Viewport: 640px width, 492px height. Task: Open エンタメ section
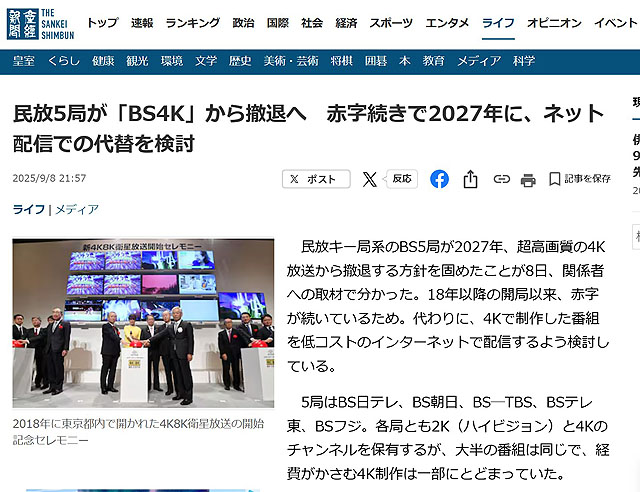pos(447,23)
